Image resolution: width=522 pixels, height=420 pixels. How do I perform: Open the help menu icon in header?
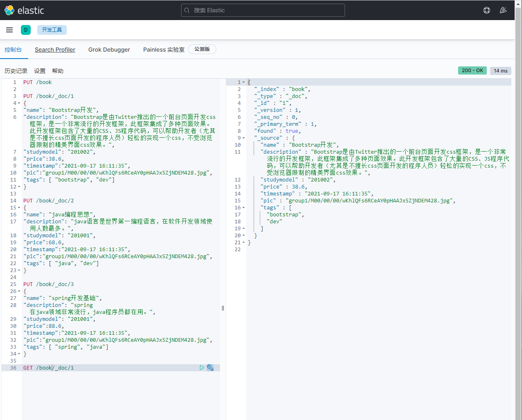point(487,10)
